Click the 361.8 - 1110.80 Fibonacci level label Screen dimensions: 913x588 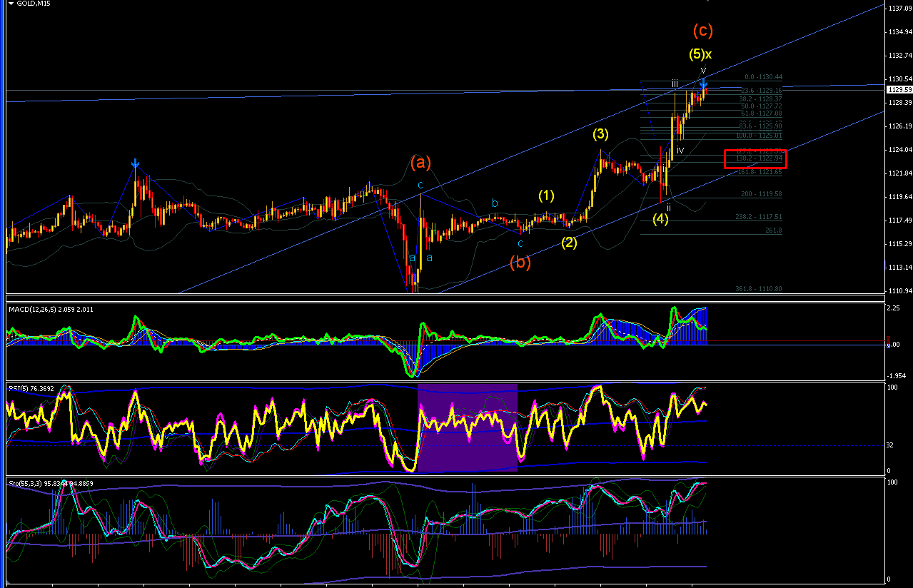coord(759,289)
